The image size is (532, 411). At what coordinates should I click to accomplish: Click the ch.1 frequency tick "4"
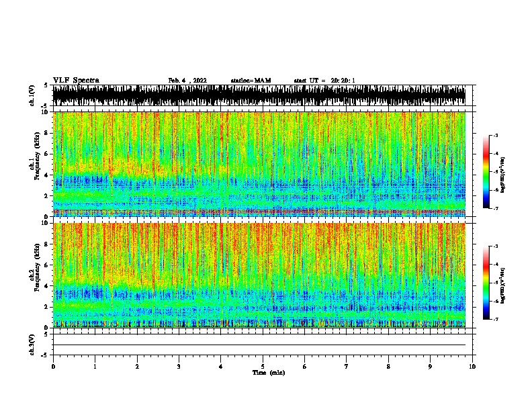tap(46, 175)
